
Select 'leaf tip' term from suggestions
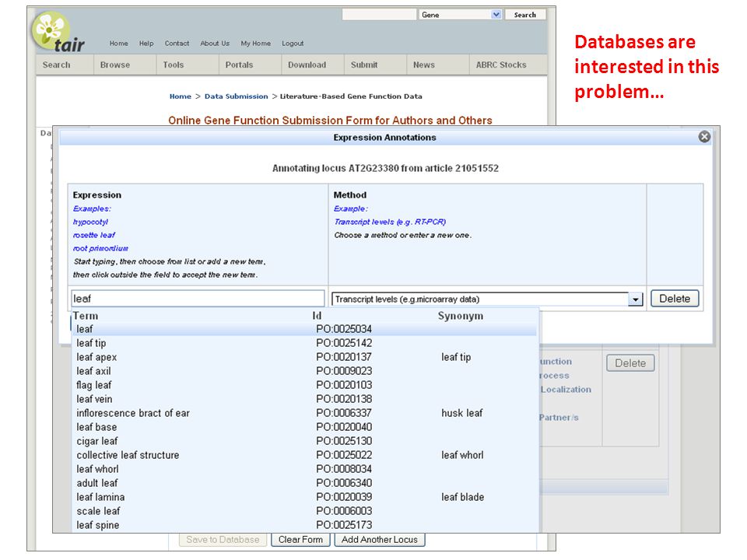tap(304, 343)
